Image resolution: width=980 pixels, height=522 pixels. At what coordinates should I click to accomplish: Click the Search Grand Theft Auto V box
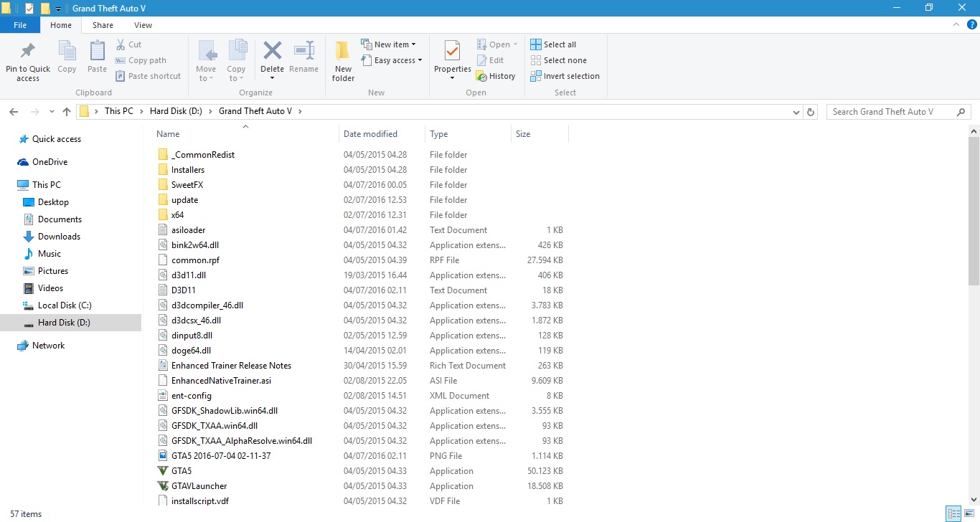(900, 112)
